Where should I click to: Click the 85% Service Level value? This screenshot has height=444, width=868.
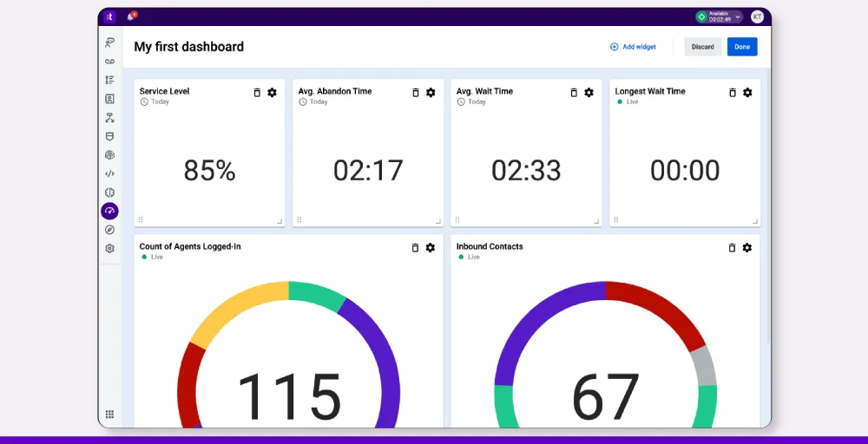pos(210,170)
